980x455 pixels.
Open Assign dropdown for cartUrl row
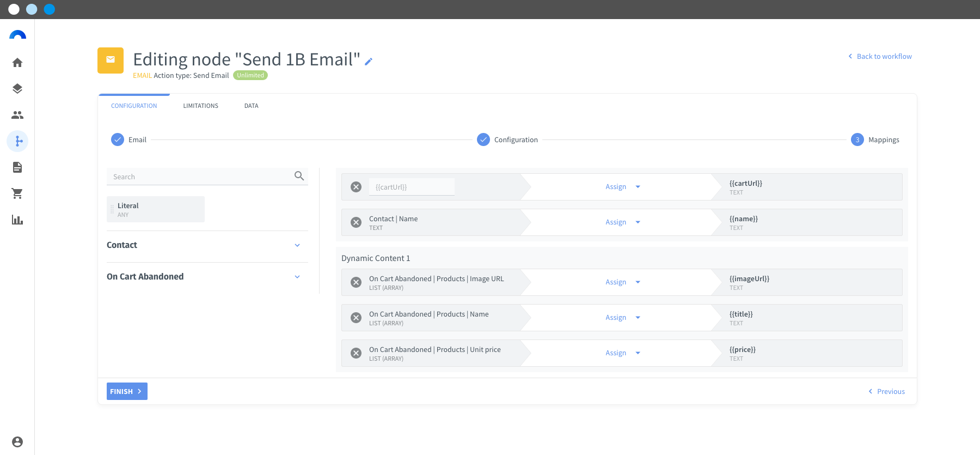click(x=623, y=187)
